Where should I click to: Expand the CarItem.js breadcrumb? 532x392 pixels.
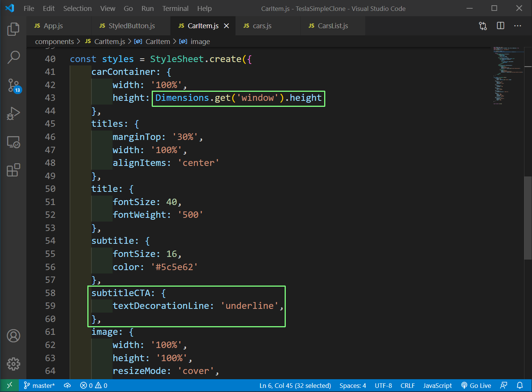[x=105, y=41]
